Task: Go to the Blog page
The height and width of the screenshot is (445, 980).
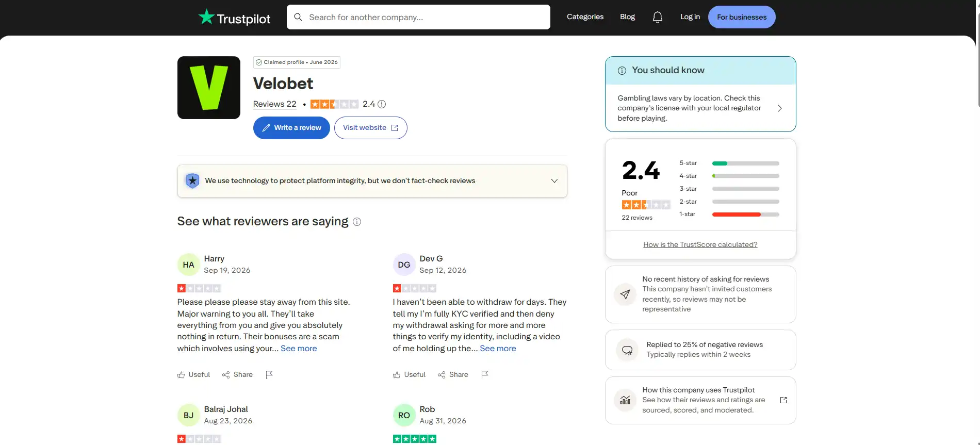Action: [x=627, y=17]
